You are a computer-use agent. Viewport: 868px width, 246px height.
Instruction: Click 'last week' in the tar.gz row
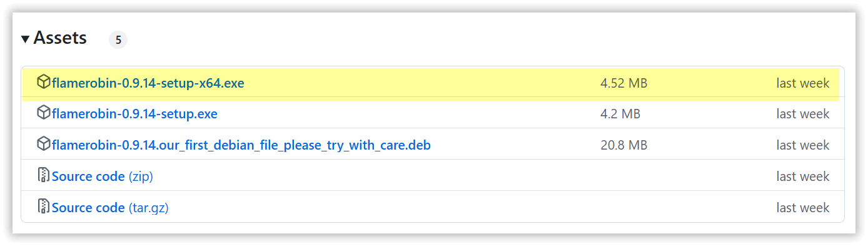803,208
